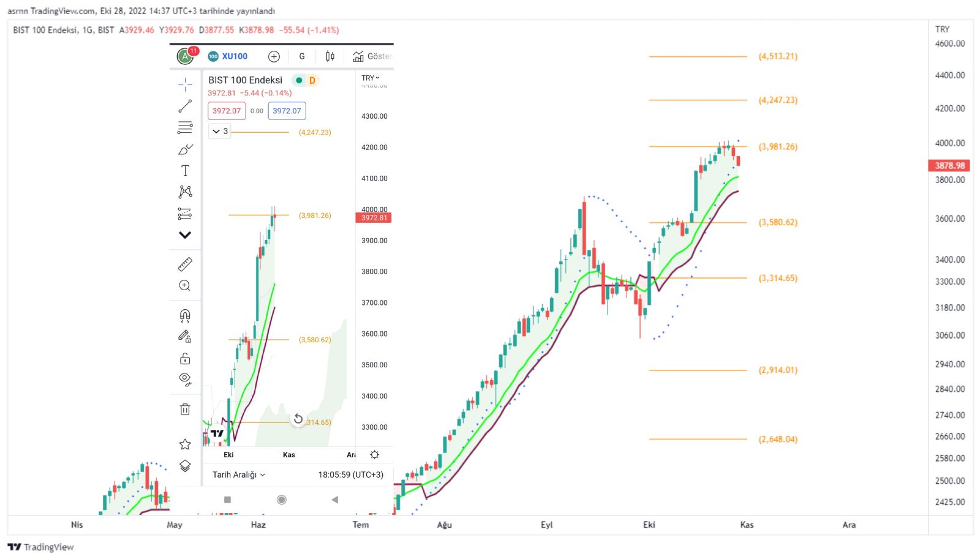Toggle magnet mode
Image resolution: width=980 pixels, height=559 pixels.
coord(185,315)
